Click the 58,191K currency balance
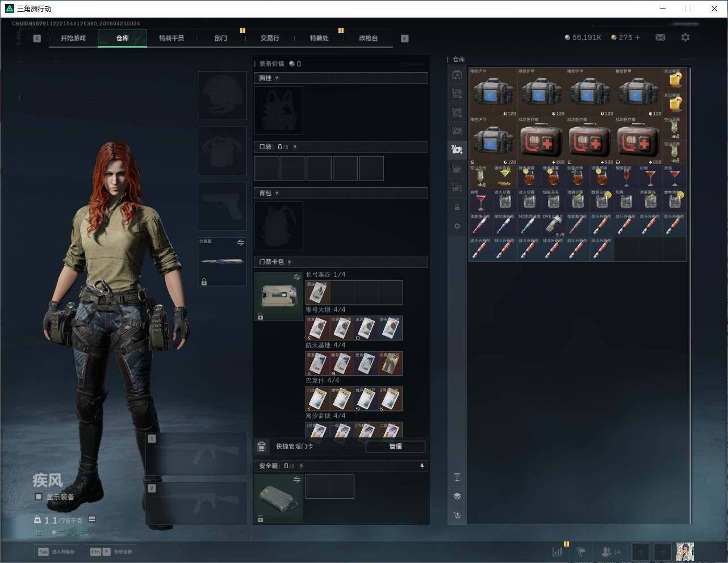The height and width of the screenshot is (563, 728). 583,37
